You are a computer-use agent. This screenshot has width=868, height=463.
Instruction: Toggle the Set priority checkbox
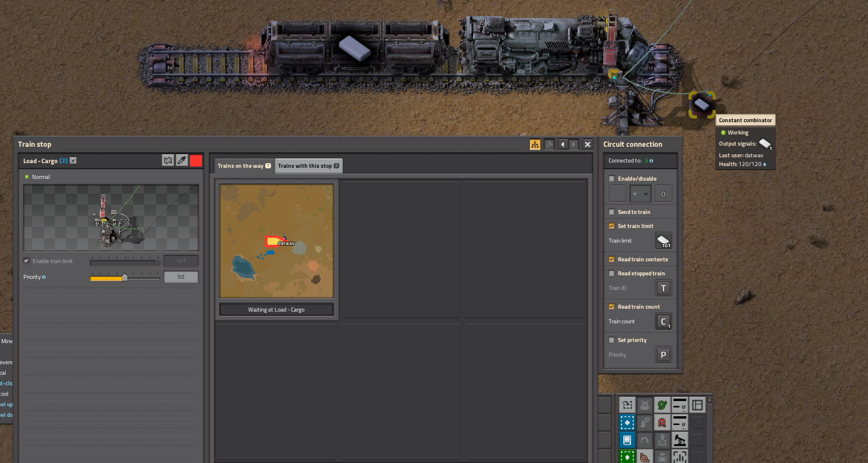(x=612, y=340)
